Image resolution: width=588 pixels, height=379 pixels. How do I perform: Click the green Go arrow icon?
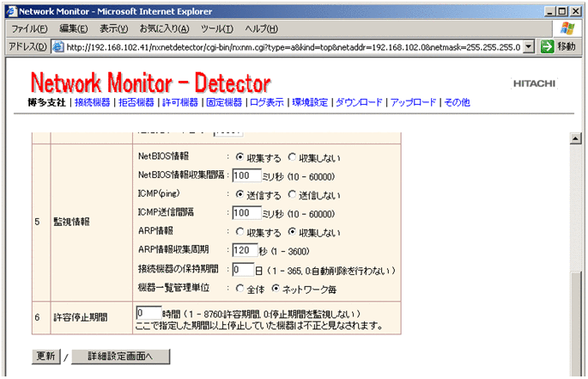click(547, 46)
